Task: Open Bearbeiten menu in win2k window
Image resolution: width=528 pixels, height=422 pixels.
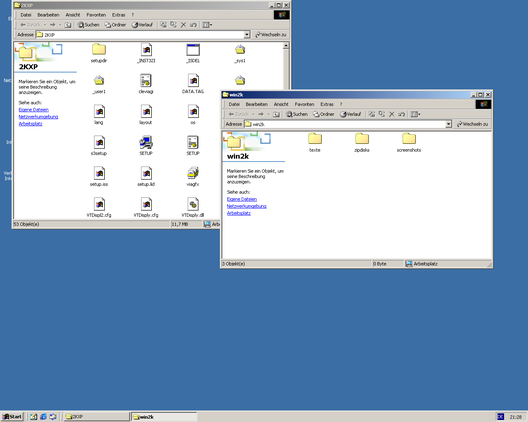Action: pos(257,104)
